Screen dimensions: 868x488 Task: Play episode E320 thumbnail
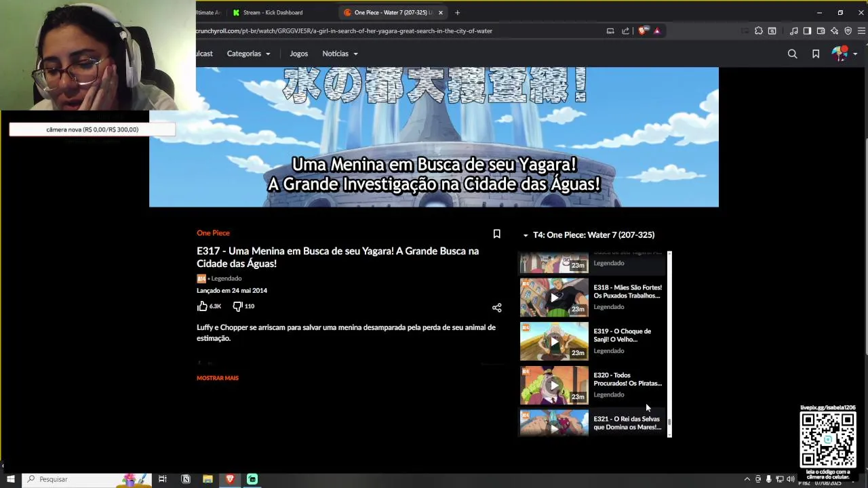tap(554, 386)
